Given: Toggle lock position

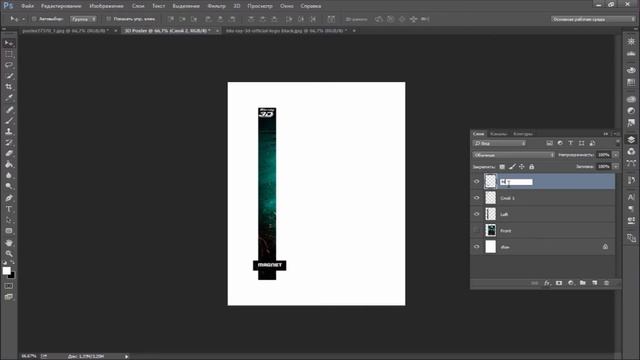Looking at the screenshot, I should (x=522, y=167).
